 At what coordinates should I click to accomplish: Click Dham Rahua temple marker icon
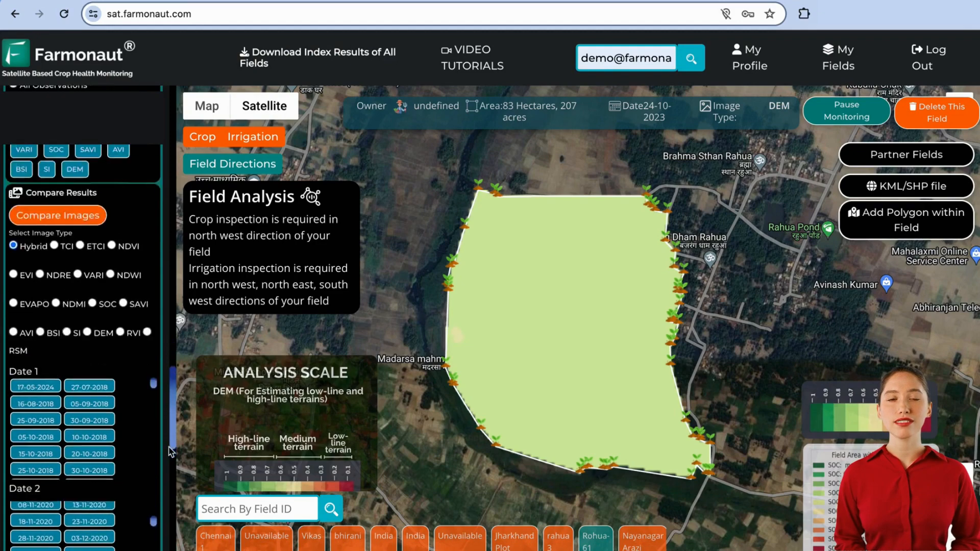tap(710, 258)
